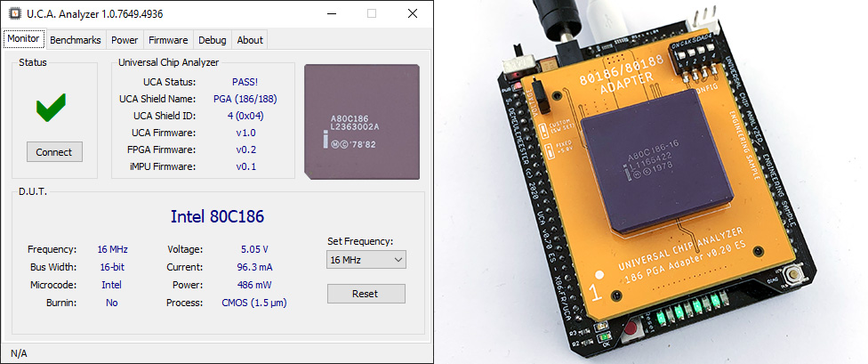Switch to the Monitor tab

(23, 39)
